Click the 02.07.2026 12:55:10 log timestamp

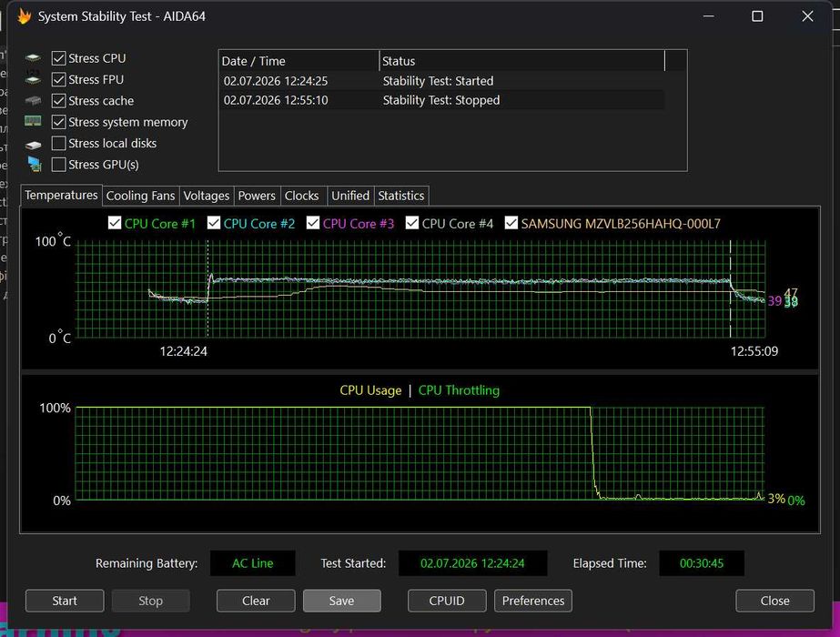(x=276, y=100)
